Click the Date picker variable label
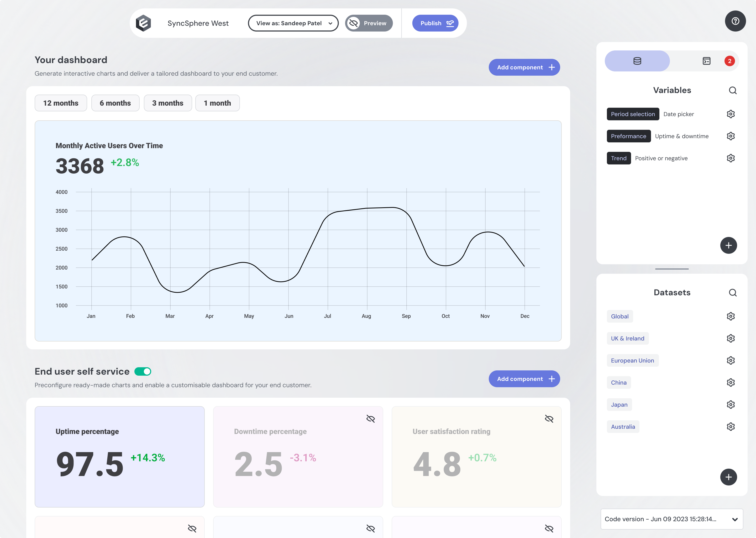The height and width of the screenshot is (538, 756). pos(679,114)
